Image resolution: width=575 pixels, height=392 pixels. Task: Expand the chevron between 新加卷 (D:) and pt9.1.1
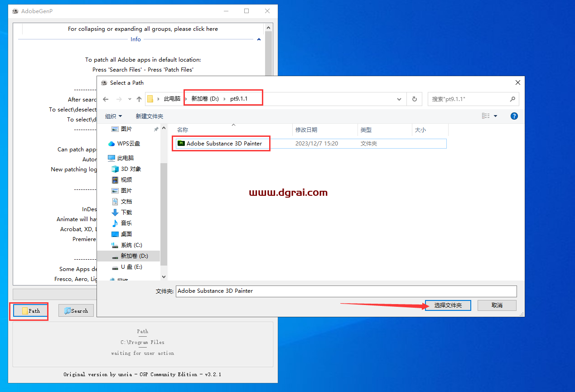coord(224,99)
